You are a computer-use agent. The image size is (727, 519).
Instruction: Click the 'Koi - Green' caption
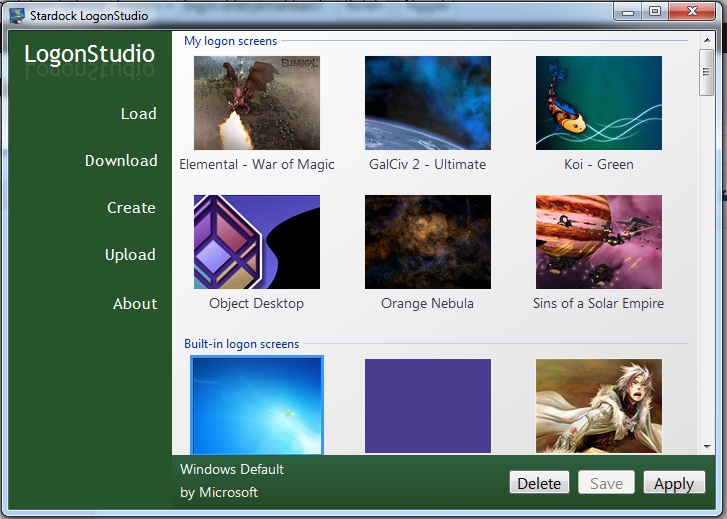(599, 164)
